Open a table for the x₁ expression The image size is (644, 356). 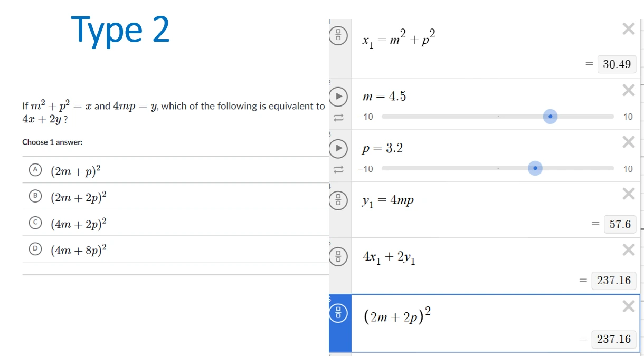[338, 35]
